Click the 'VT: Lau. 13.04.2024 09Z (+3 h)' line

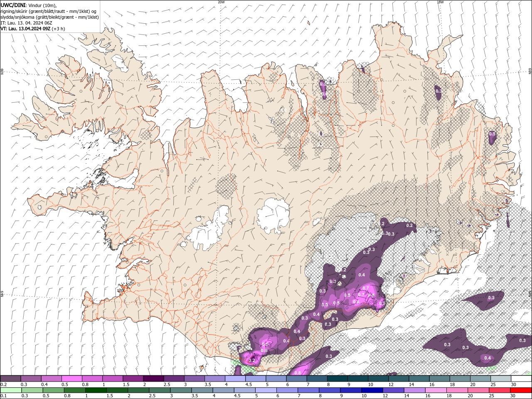pyautogui.click(x=33, y=29)
